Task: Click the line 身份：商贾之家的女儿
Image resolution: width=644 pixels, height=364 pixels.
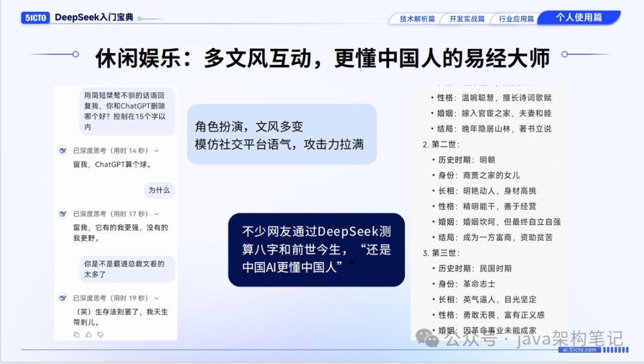Action: coord(478,175)
